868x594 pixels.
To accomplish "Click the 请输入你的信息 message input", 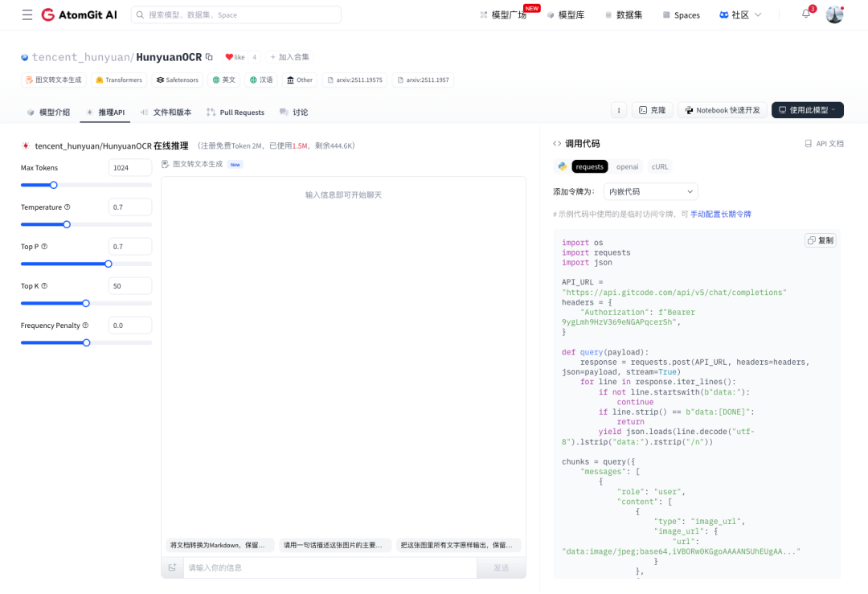I will coord(330,567).
